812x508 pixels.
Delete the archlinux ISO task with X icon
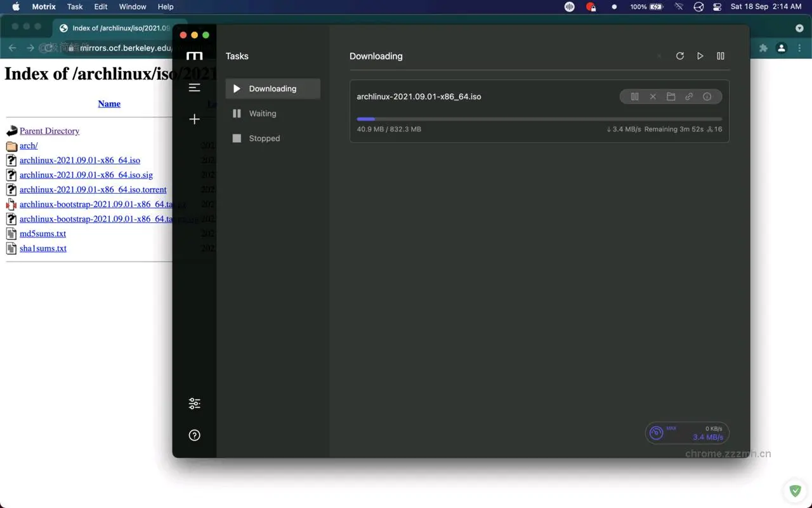click(653, 97)
